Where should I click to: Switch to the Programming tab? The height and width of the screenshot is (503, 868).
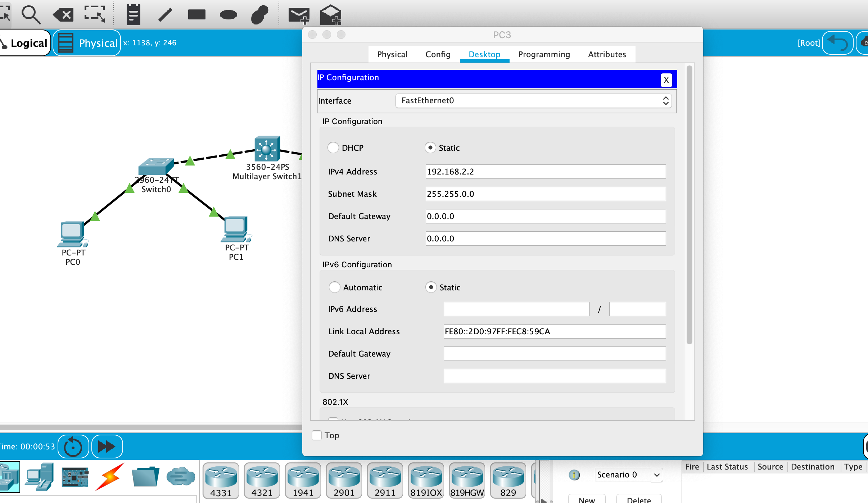point(544,54)
